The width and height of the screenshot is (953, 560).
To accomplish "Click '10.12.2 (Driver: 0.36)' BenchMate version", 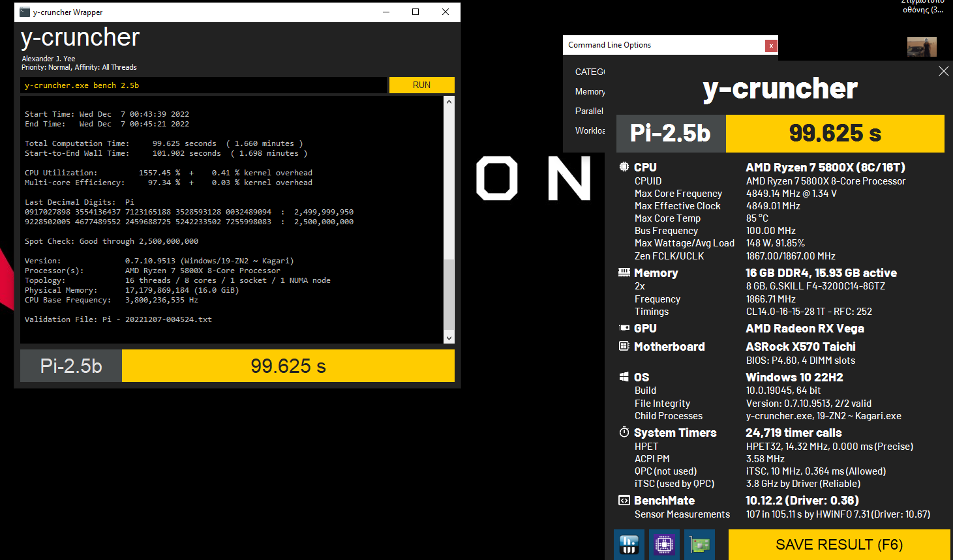I will 802,501.
